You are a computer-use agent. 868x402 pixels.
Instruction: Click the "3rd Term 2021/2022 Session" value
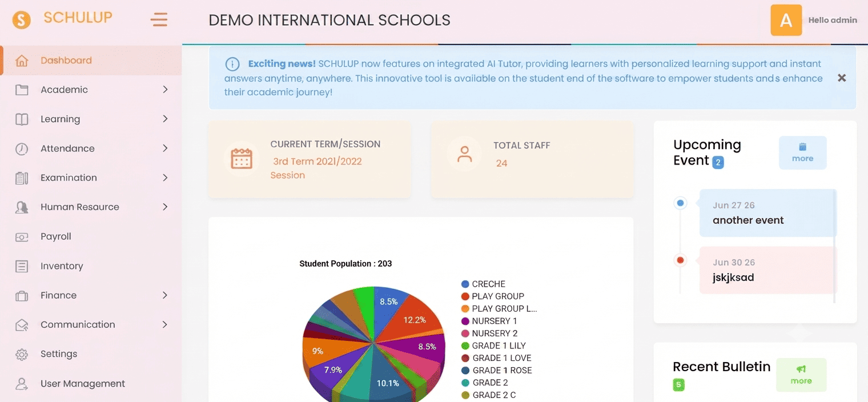(317, 168)
